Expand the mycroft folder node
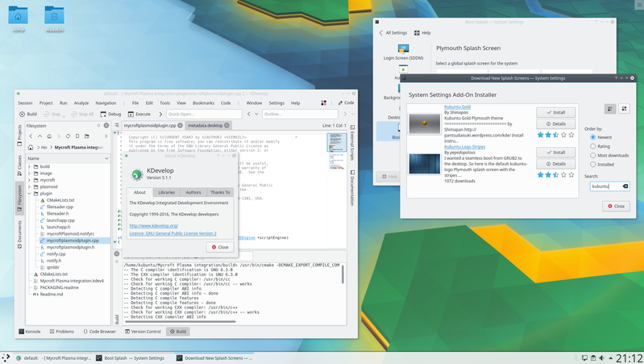Screen dimensions: 644x364 pos(29,180)
